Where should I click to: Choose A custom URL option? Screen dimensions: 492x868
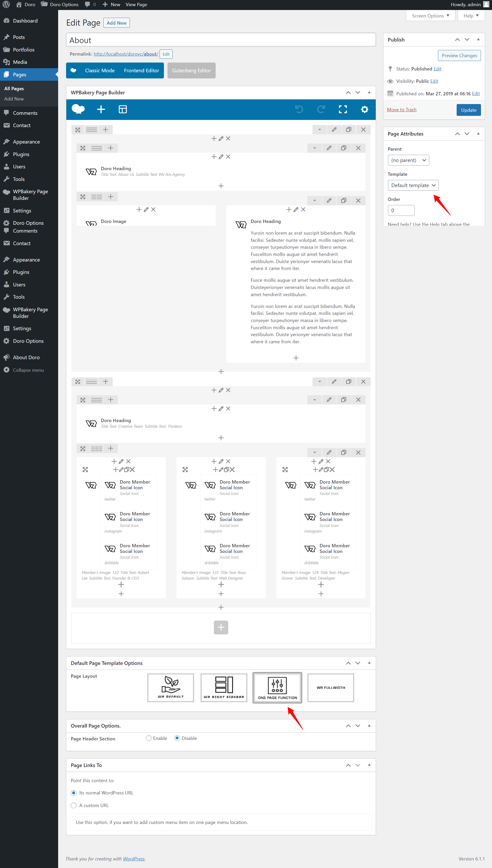[74, 805]
